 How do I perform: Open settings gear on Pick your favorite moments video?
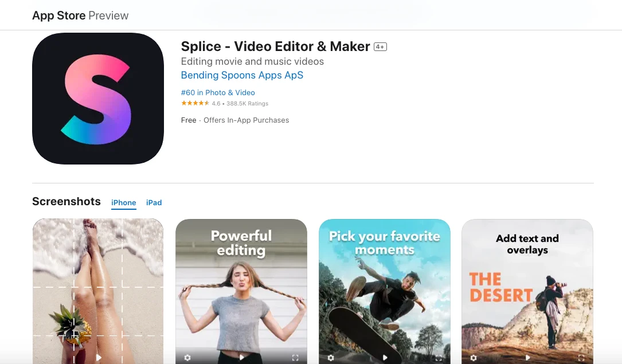(x=331, y=358)
